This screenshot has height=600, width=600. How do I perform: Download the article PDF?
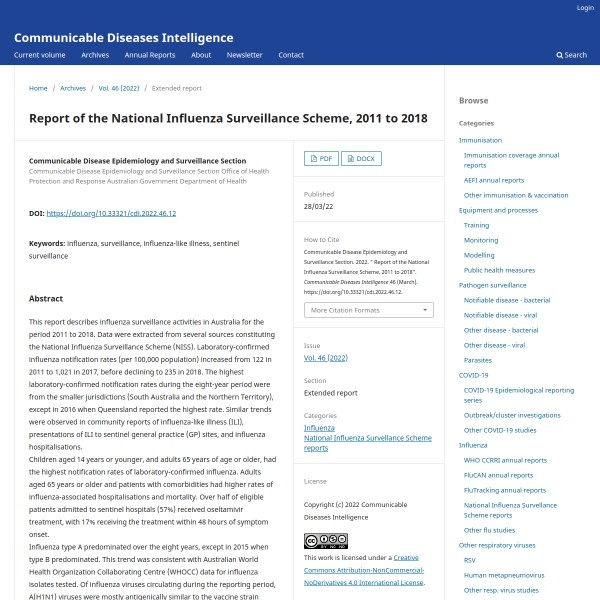click(x=321, y=158)
